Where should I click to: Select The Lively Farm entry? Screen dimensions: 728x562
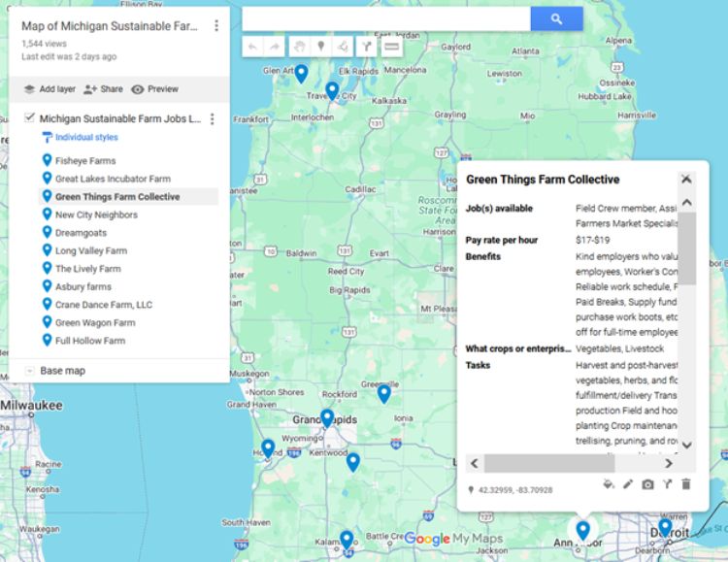coord(88,269)
